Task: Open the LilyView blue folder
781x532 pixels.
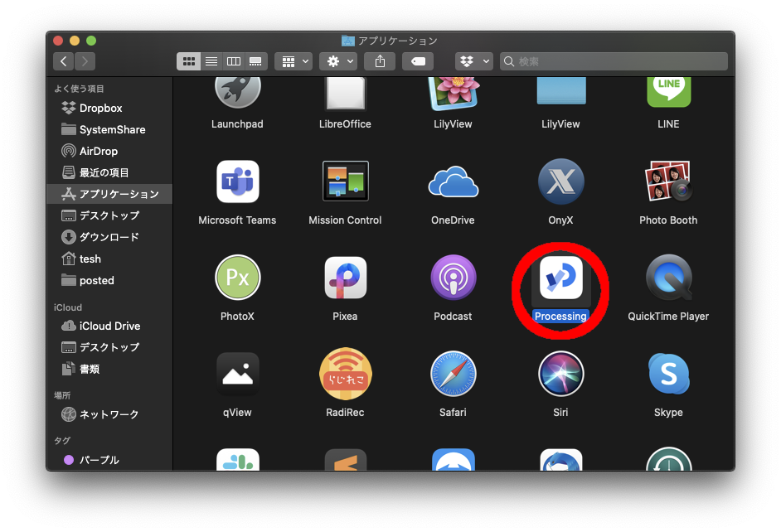Action: (x=560, y=91)
